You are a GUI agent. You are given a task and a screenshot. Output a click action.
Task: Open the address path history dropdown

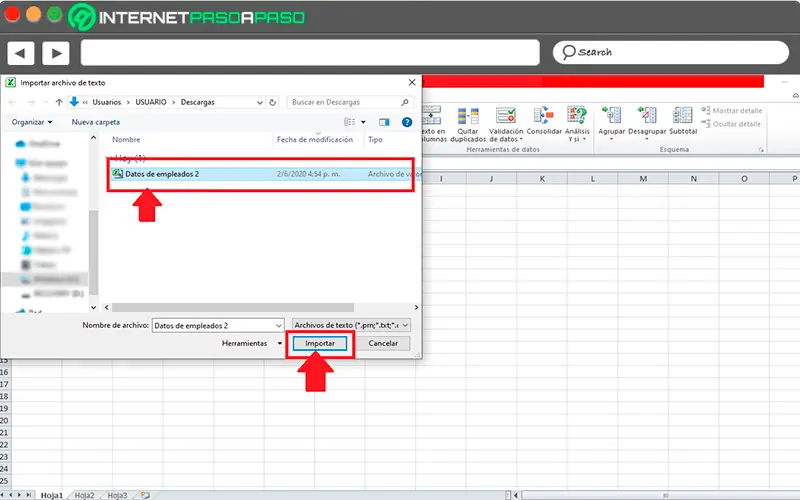click(x=260, y=103)
